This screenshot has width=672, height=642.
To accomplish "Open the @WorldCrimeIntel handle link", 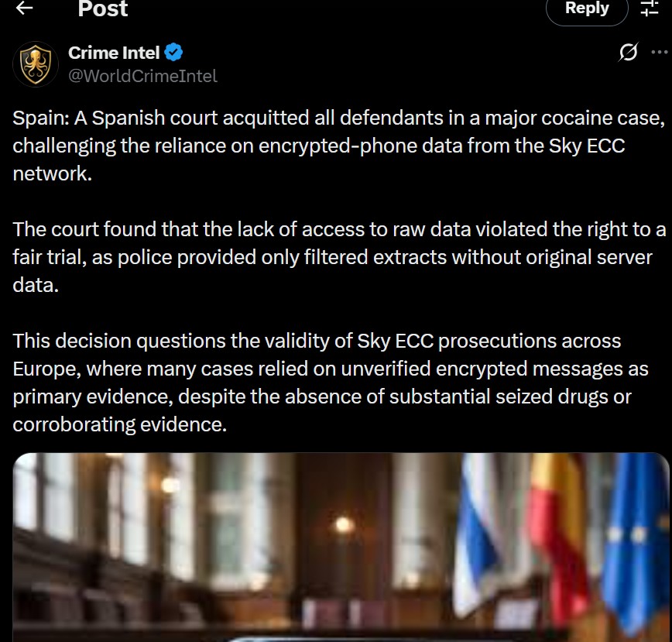I will pyautogui.click(x=142, y=76).
